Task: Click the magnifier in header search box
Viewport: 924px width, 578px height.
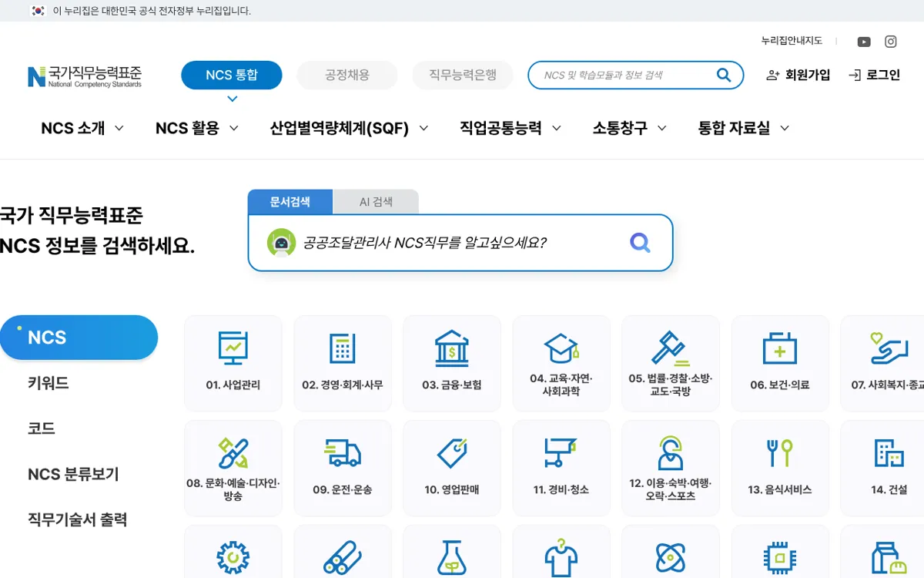Action: 724,75
